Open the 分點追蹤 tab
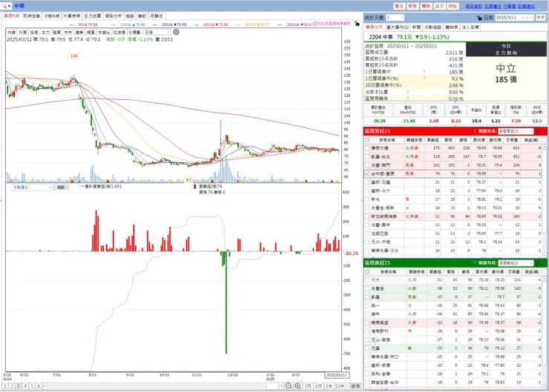The image size is (549, 392). coord(433,27)
